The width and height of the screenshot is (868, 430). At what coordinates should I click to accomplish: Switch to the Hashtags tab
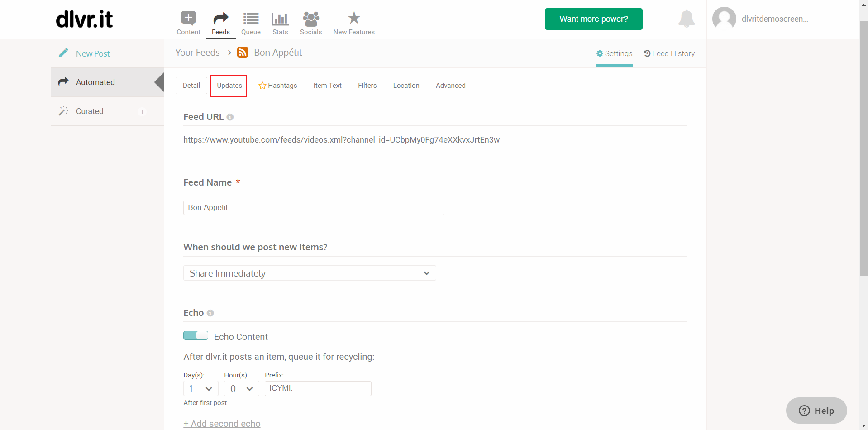[278, 86]
